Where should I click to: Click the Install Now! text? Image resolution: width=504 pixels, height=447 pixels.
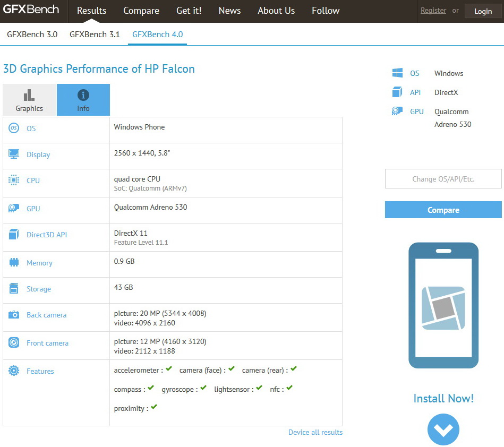(443, 399)
